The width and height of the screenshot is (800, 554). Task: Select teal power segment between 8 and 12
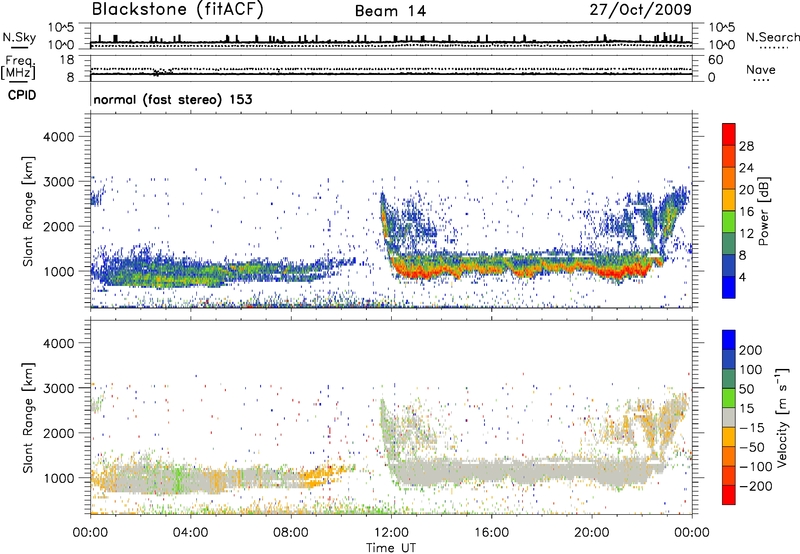pos(729,243)
